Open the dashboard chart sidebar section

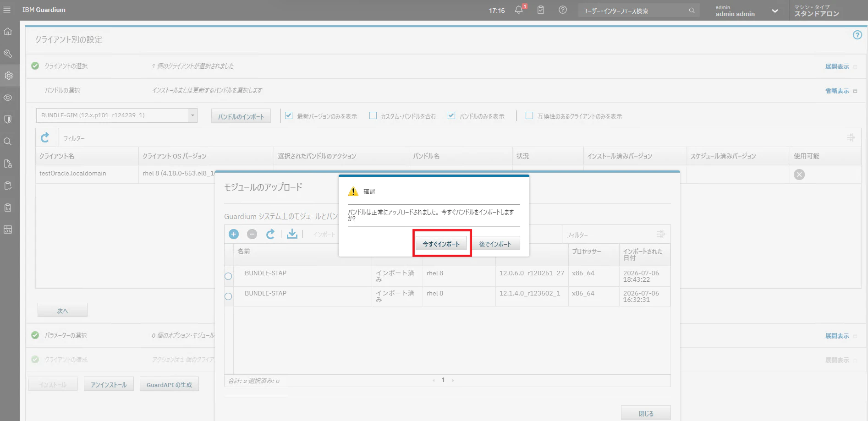8,230
